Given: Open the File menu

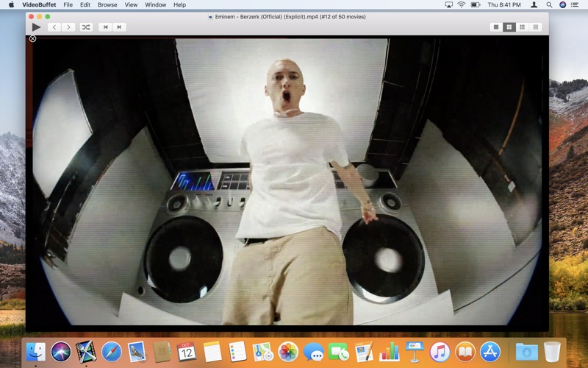Looking at the screenshot, I should [x=68, y=5].
